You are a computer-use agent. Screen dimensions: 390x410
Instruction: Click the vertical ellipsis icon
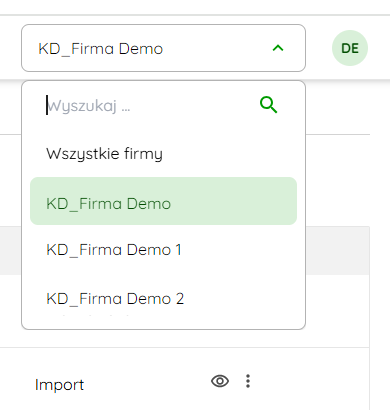tap(248, 381)
